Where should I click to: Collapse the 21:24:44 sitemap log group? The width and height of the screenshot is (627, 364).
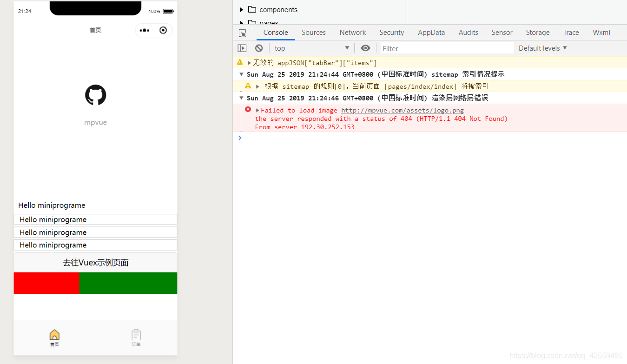[x=241, y=74]
